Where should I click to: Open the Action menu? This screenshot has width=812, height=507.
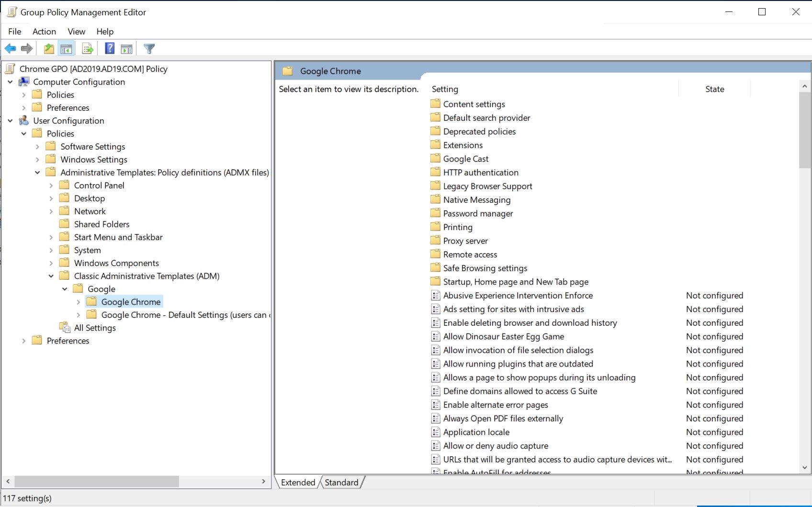[44, 32]
